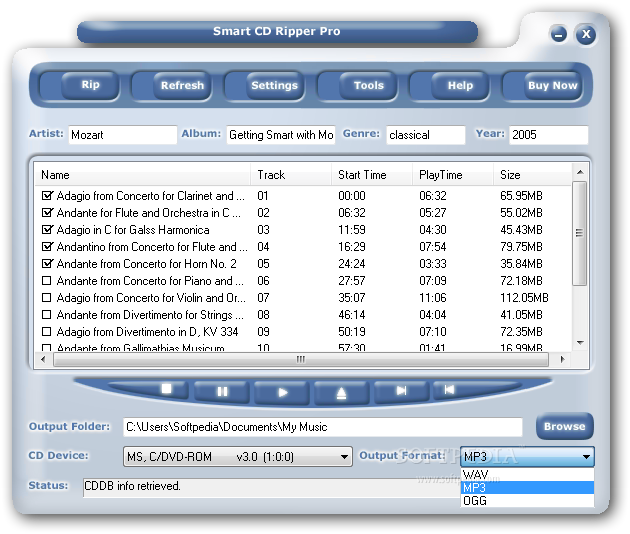Click the horizontal scrollbar left arrow
630x534 pixels.
[43, 359]
